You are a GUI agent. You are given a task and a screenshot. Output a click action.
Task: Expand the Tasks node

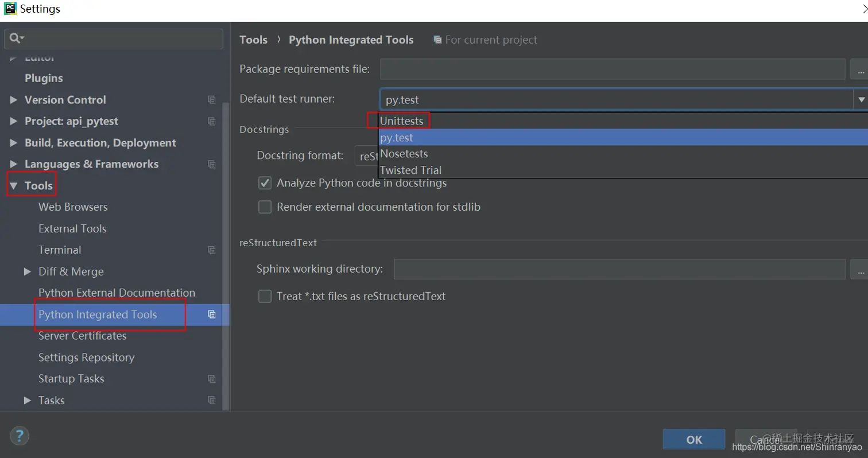pos(27,400)
